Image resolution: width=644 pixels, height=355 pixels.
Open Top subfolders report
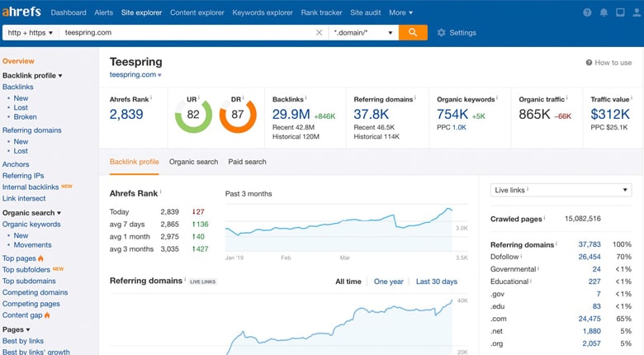pyautogui.click(x=26, y=270)
